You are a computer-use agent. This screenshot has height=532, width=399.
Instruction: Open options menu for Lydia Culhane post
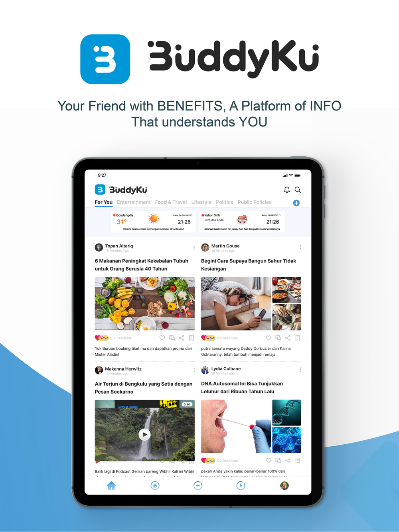coord(300,370)
